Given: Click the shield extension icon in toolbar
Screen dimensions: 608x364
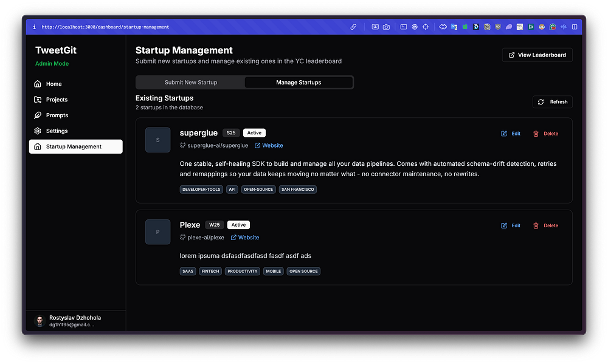Looking at the screenshot, I should 498,27.
